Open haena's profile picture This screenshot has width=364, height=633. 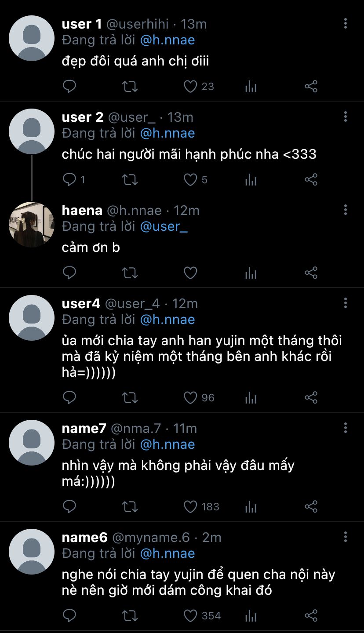32,224
